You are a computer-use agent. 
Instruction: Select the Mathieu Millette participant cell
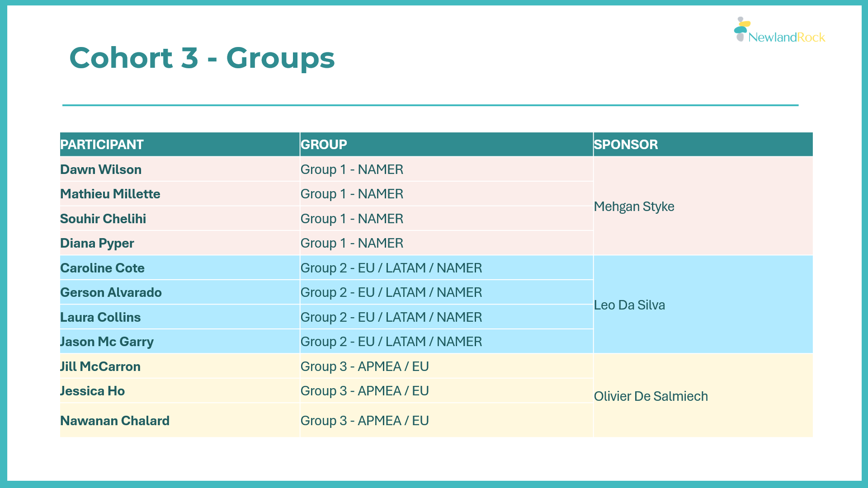click(x=179, y=194)
